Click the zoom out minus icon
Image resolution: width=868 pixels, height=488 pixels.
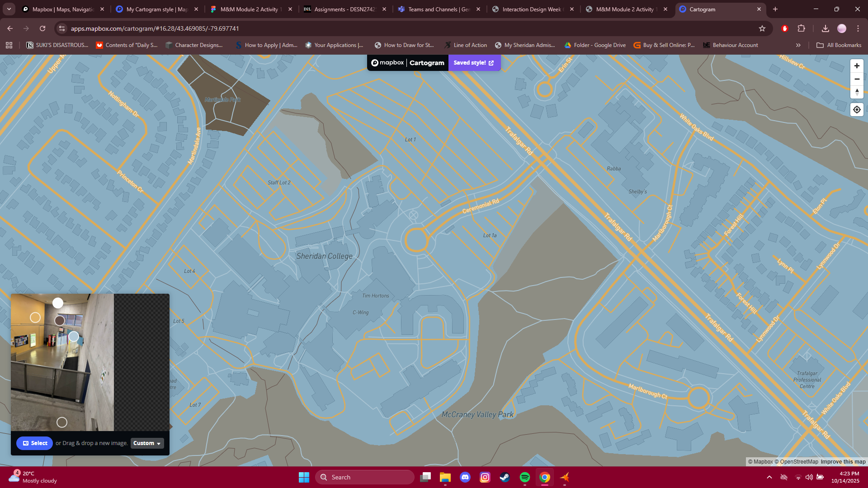[x=857, y=79]
